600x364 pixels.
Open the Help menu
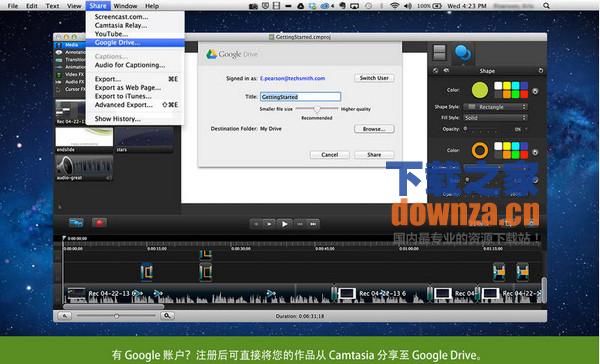click(x=152, y=6)
